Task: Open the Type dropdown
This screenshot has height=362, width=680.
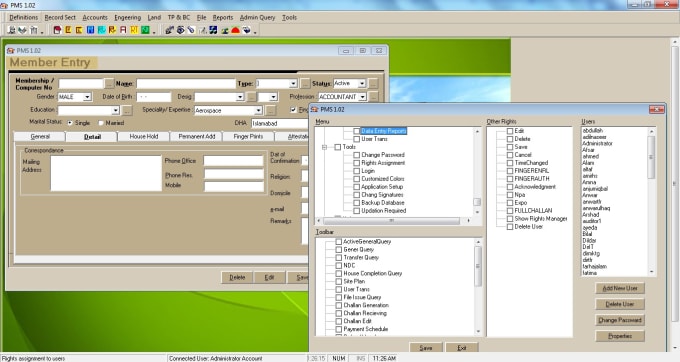Action: pyautogui.click(x=293, y=83)
